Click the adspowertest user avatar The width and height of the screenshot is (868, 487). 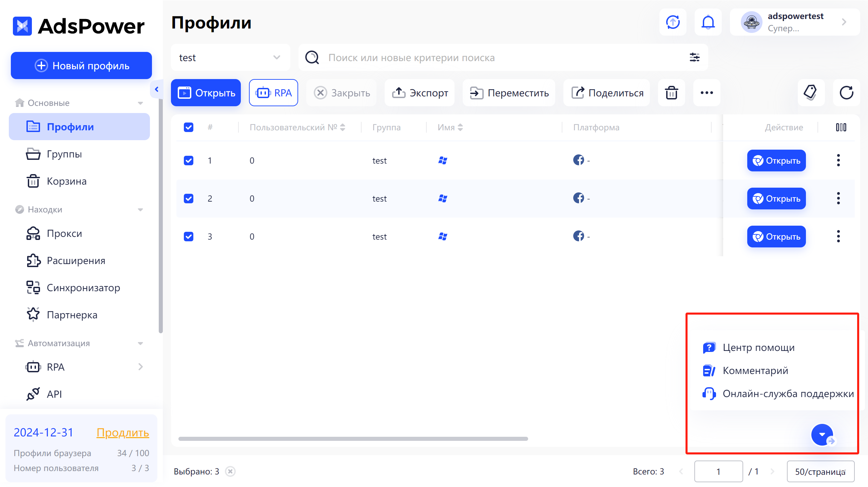click(x=751, y=22)
